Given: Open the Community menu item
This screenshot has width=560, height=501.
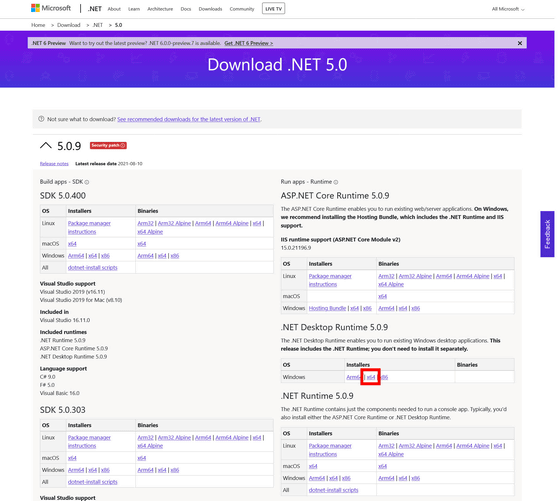Looking at the screenshot, I should (x=242, y=9).
